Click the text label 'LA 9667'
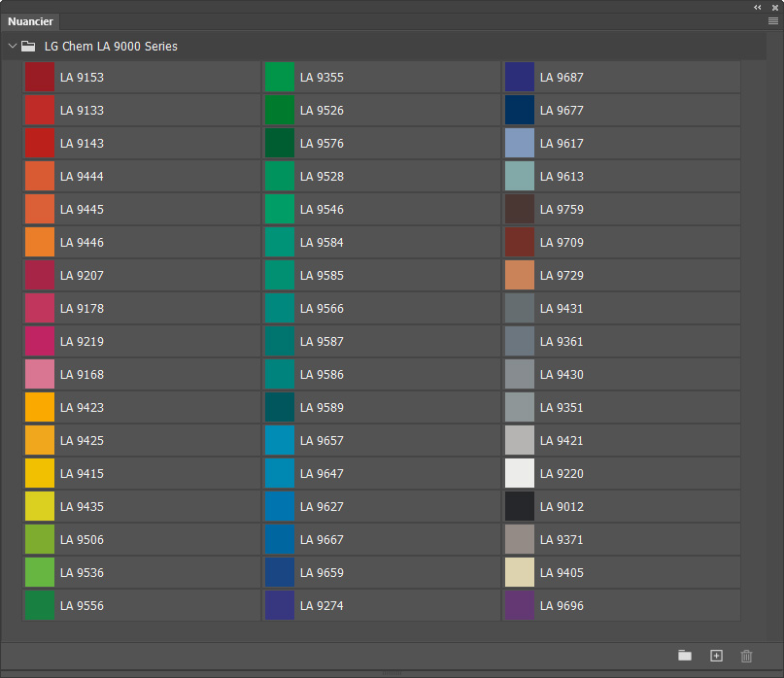 click(x=322, y=539)
